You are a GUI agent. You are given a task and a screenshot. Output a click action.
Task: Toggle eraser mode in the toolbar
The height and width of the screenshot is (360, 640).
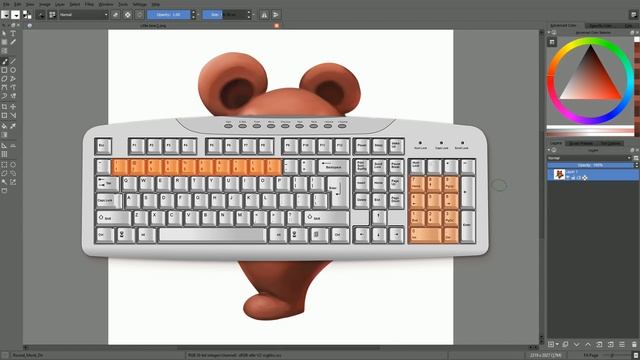(x=116, y=15)
